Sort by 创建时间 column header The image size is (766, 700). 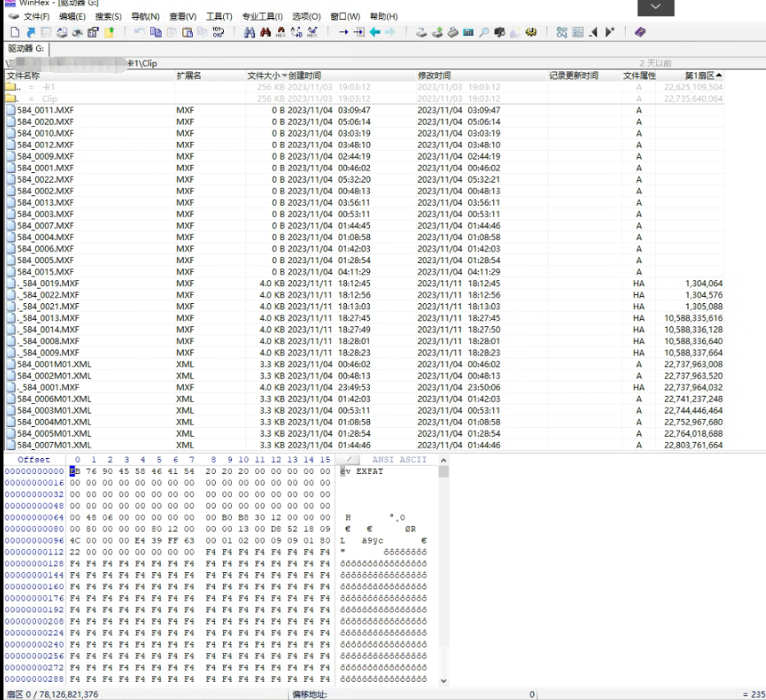point(351,75)
